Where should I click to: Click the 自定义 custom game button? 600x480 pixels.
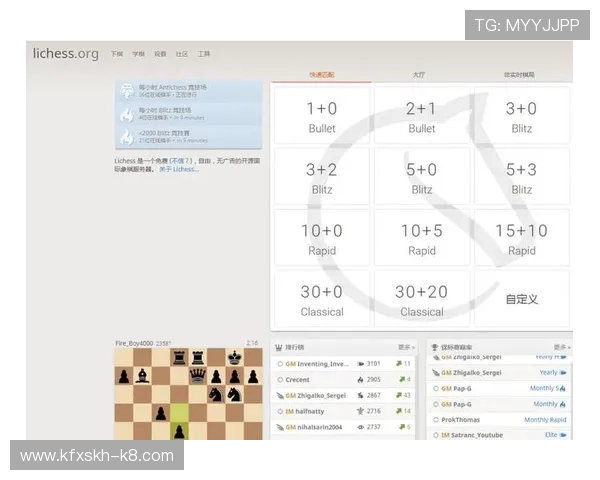coord(522,299)
